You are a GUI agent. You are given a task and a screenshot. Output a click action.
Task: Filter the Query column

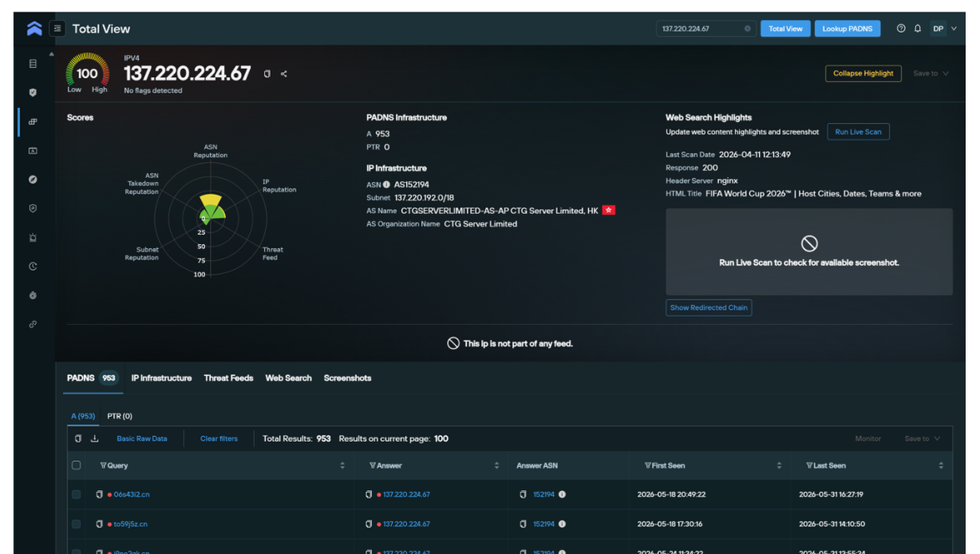(103, 465)
